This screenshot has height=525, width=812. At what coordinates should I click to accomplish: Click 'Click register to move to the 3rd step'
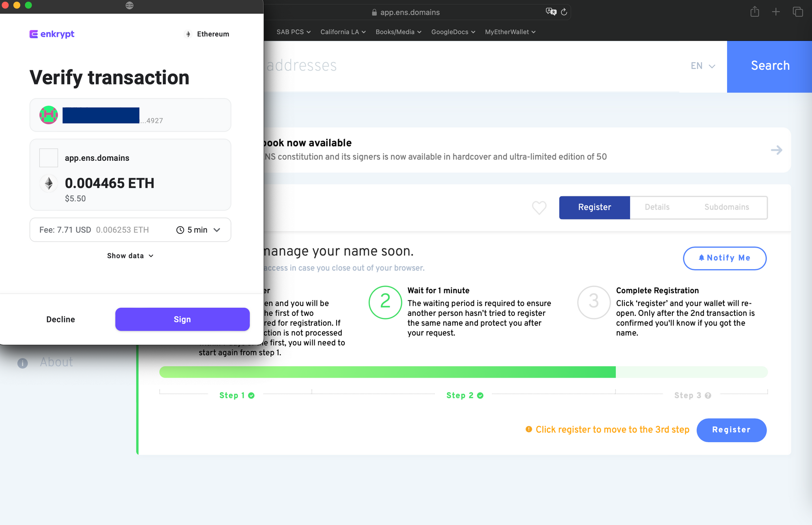(x=612, y=430)
